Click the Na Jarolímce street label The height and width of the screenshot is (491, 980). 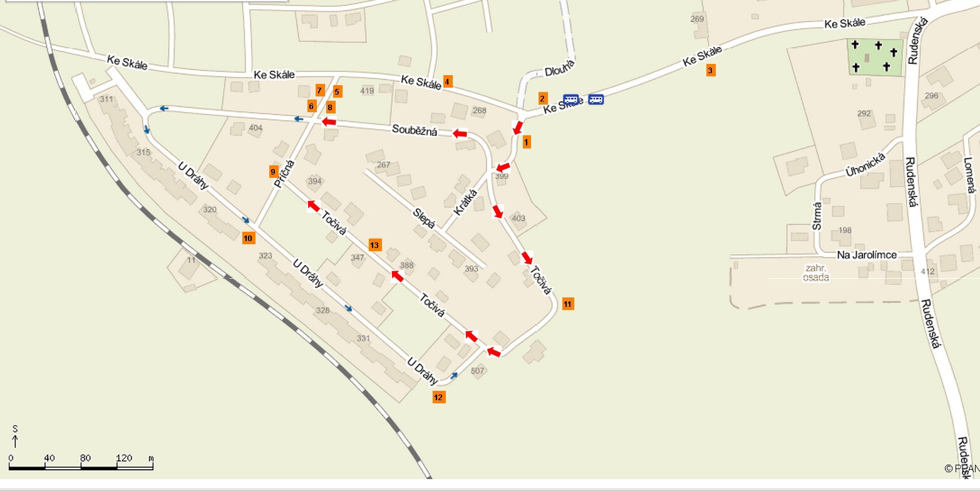pos(867,255)
